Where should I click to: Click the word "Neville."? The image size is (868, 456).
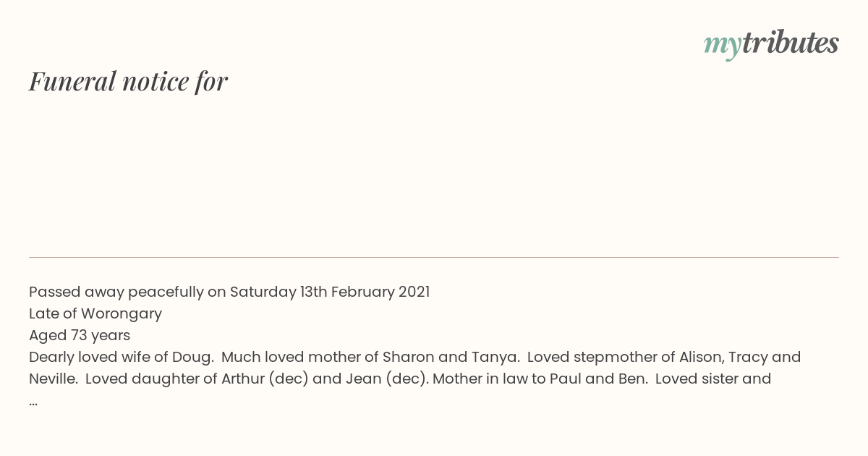click(x=54, y=379)
